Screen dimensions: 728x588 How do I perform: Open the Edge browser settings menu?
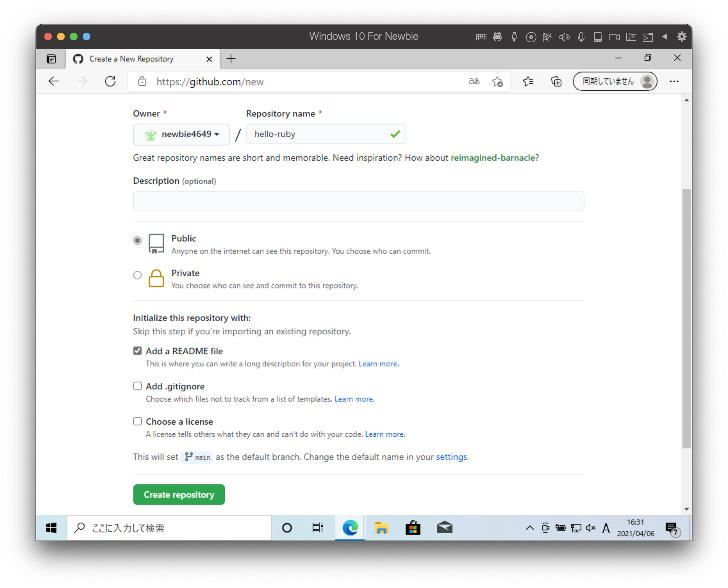[x=674, y=81]
